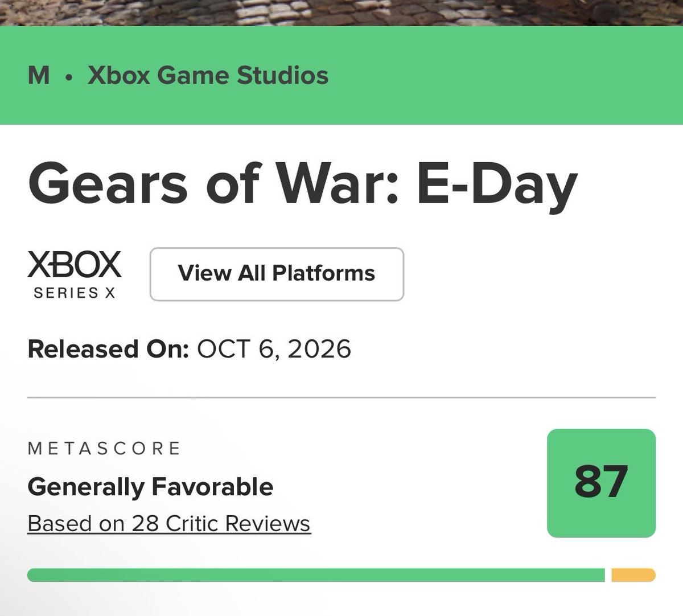Click the XBOX wordmark
Viewport: 683px width, 616px height.
[x=75, y=265]
